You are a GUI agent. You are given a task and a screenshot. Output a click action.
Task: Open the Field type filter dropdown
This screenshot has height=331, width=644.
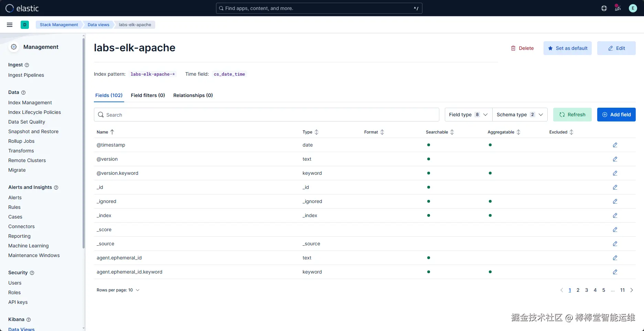[x=469, y=115]
